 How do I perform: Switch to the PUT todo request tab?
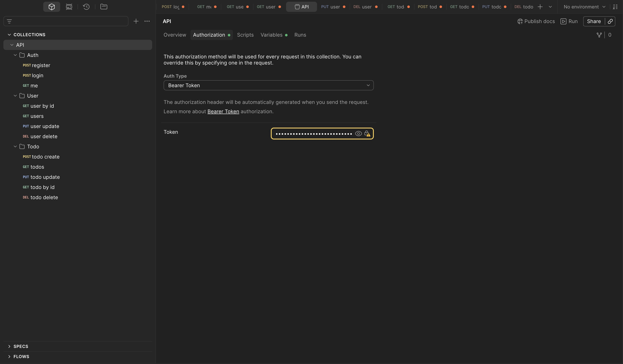coord(494,7)
